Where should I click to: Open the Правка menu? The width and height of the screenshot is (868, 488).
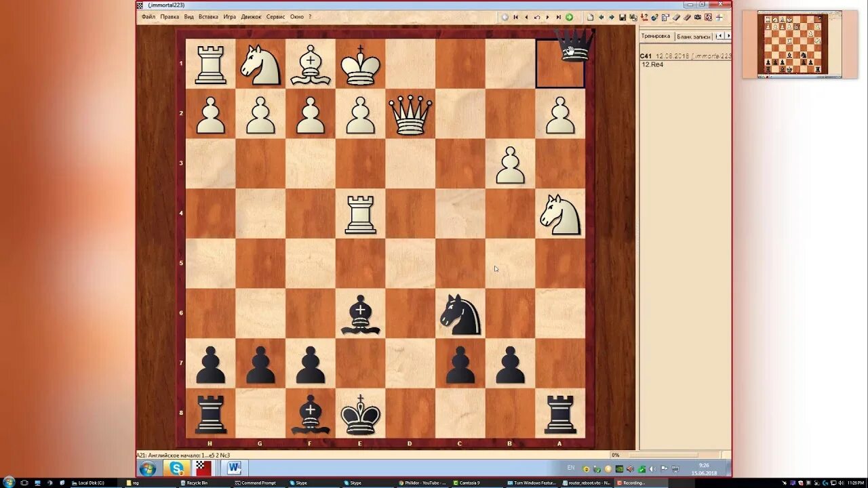click(x=170, y=17)
